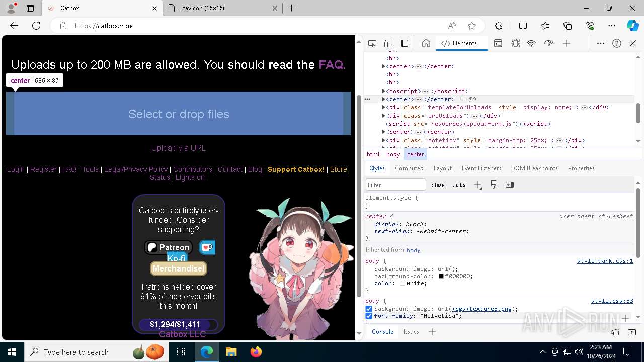Click the white color swatch
644x362 pixels.
coord(403,283)
